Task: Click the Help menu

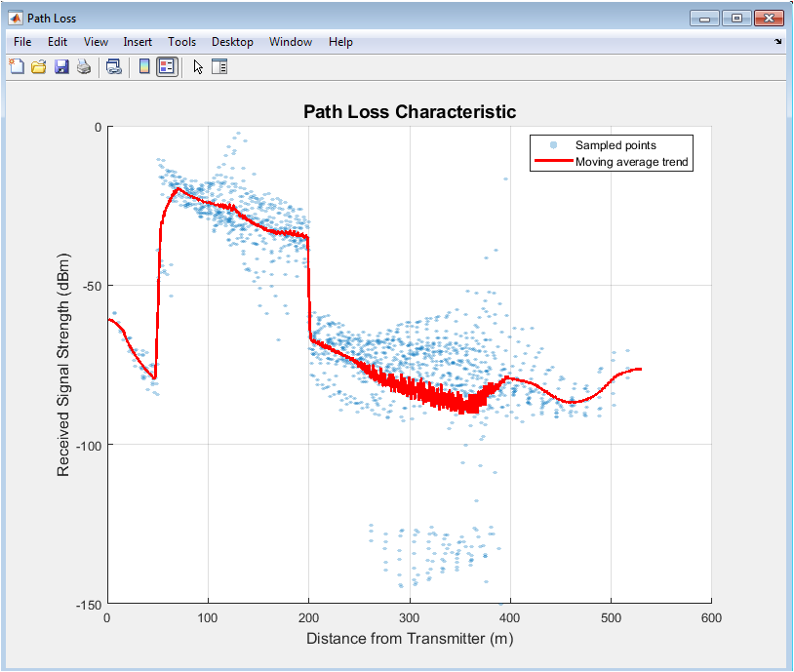Action: 340,42
